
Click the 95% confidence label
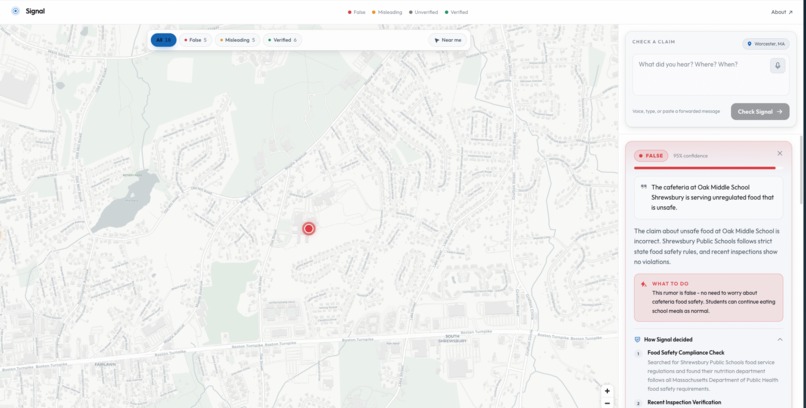690,156
